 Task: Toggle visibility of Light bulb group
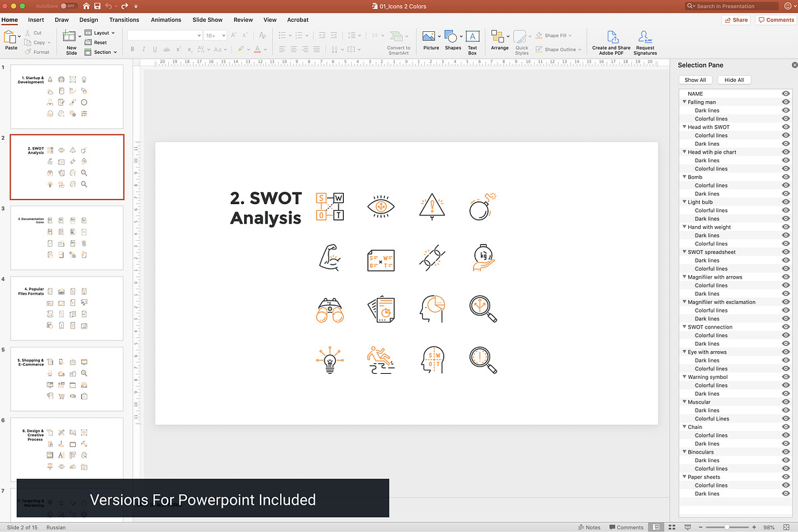point(785,202)
